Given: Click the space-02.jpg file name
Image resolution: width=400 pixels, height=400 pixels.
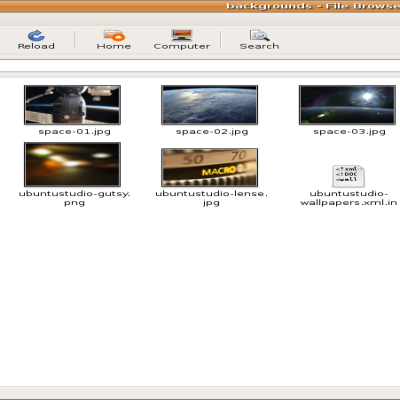Looking at the screenshot, I should pyautogui.click(x=212, y=132).
